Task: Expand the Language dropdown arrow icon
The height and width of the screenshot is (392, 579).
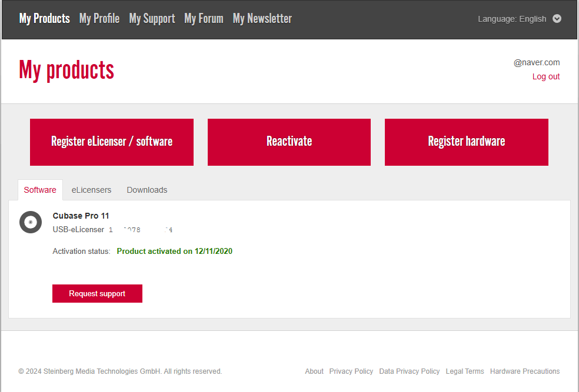Action: [557, 19]
